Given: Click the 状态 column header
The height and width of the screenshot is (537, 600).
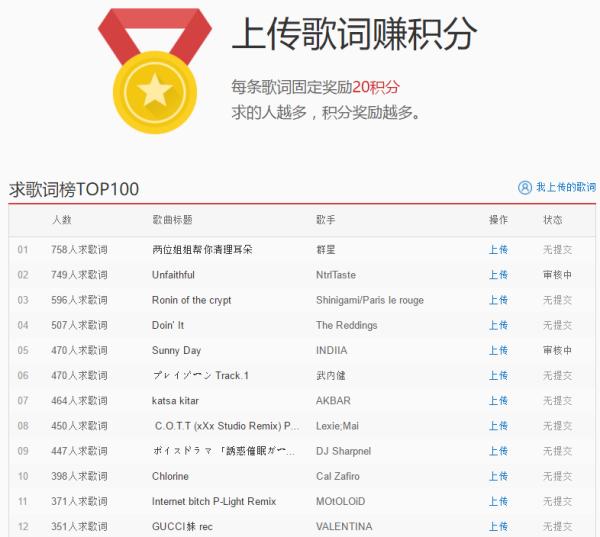Looking at the screenshot, I should click(x=553, y=220).
